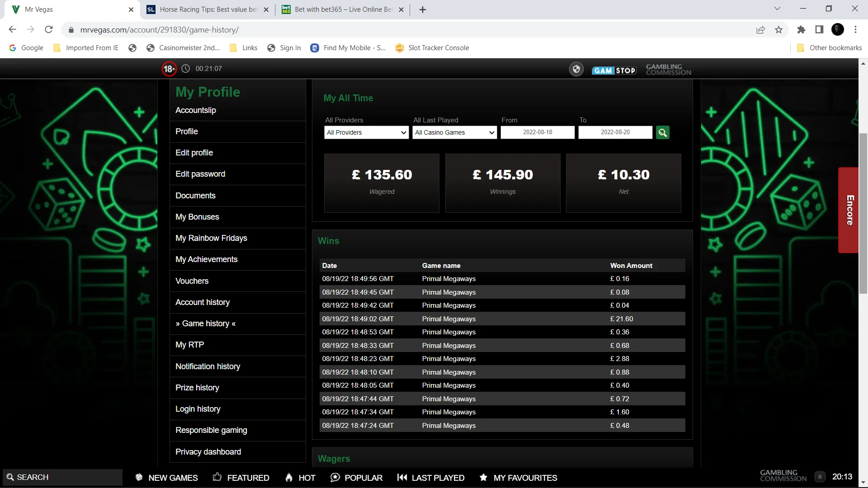Open the Chrome profile avatar
868x488 pixels.
(838, 30)
